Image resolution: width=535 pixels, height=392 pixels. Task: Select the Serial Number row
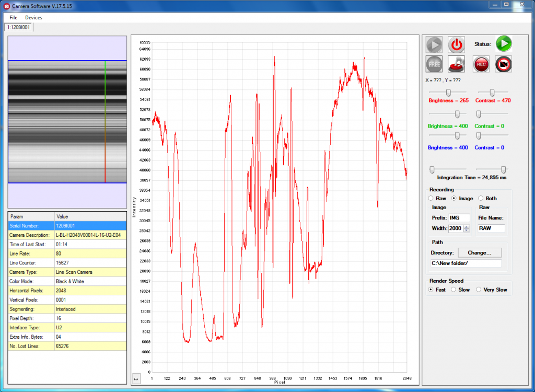pos(67,226)
